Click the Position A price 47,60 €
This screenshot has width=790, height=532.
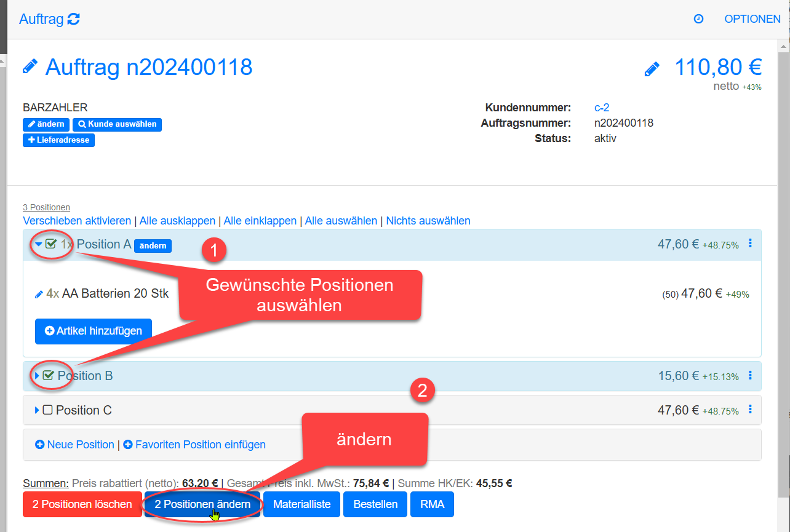678,244
